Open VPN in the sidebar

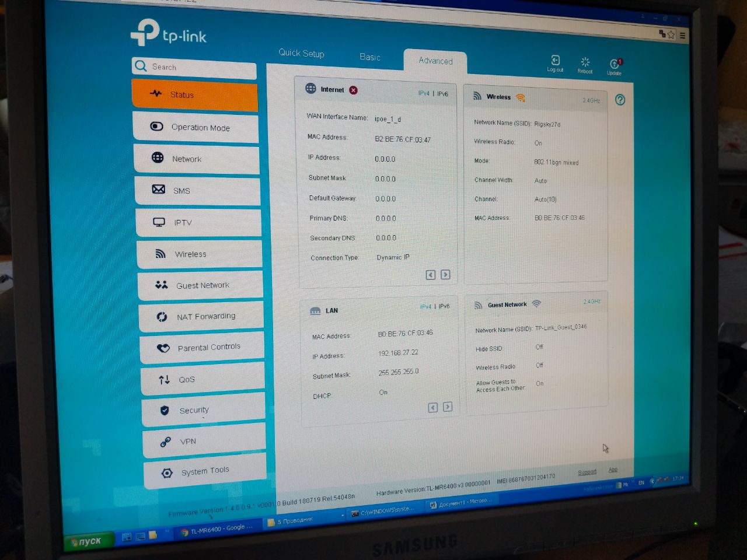204,442
